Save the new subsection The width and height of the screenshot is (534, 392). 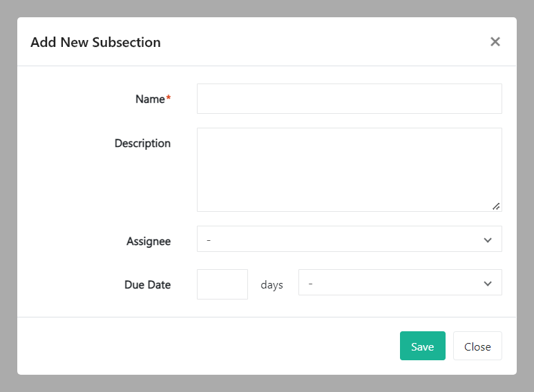coord(422,346)
